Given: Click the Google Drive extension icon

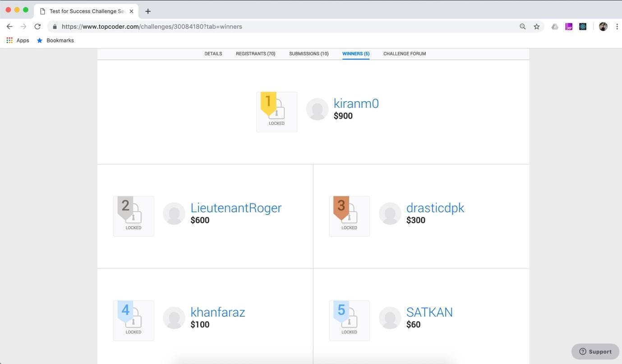Looking at the screenshot, I should pos(555,27).
